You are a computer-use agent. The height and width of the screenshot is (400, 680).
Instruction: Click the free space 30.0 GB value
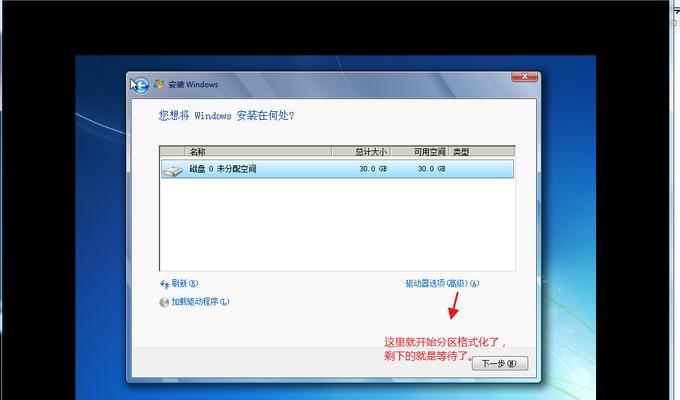(432, 169)
